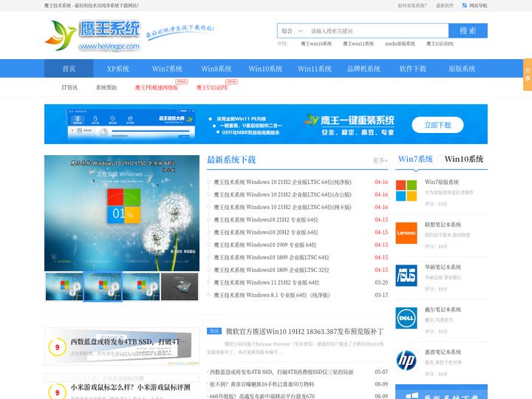Open Windows10 20H2 专业版 64位 entry

[266, 233]
